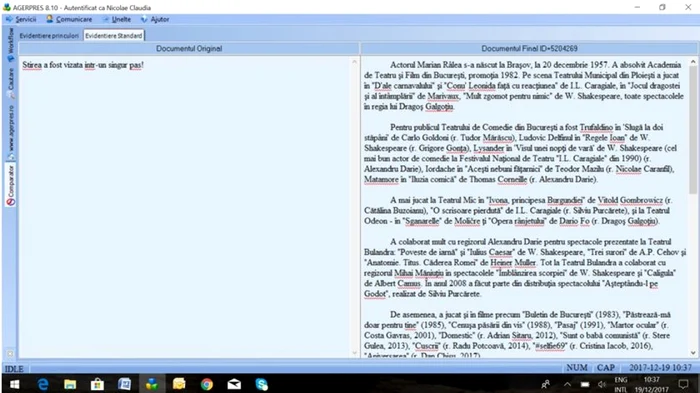700x393 pixels.
Task: Select the Evidentiere Standard tab
Action: coord(113,36)
